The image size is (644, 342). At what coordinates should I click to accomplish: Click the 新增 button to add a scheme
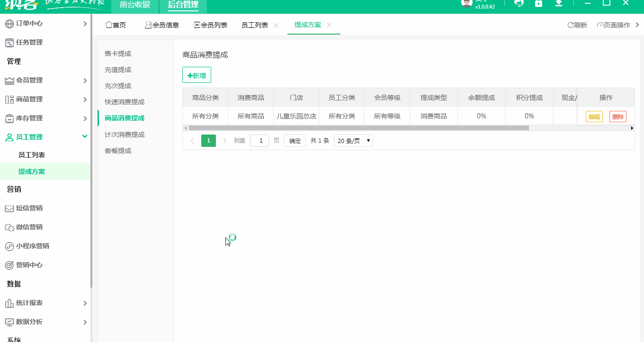[x=196, y=74]
